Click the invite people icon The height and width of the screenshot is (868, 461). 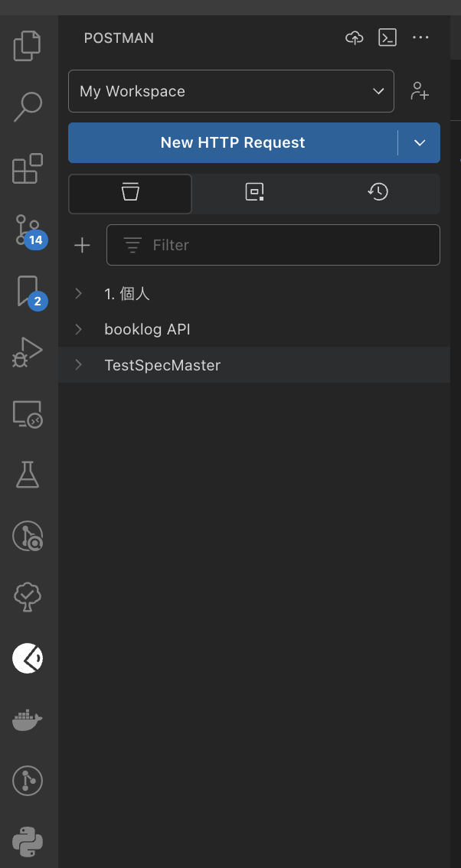pyautogui.click(x=420, y=91)
